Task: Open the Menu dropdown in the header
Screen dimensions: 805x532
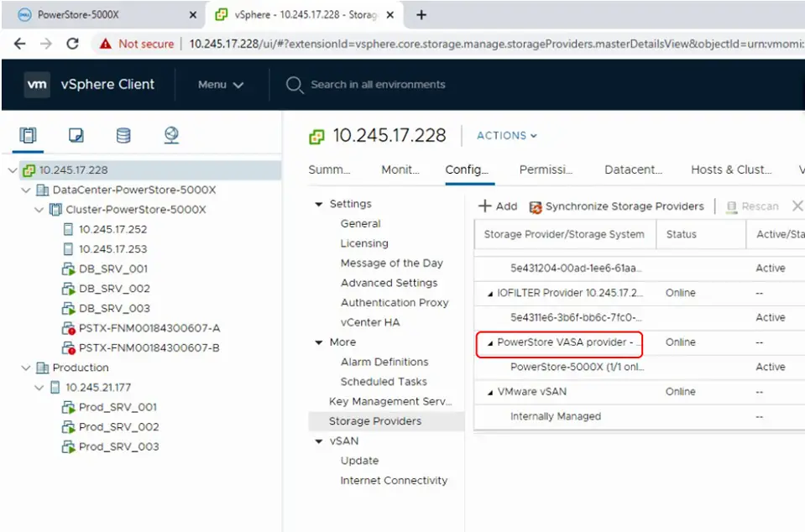Action: 221,85
